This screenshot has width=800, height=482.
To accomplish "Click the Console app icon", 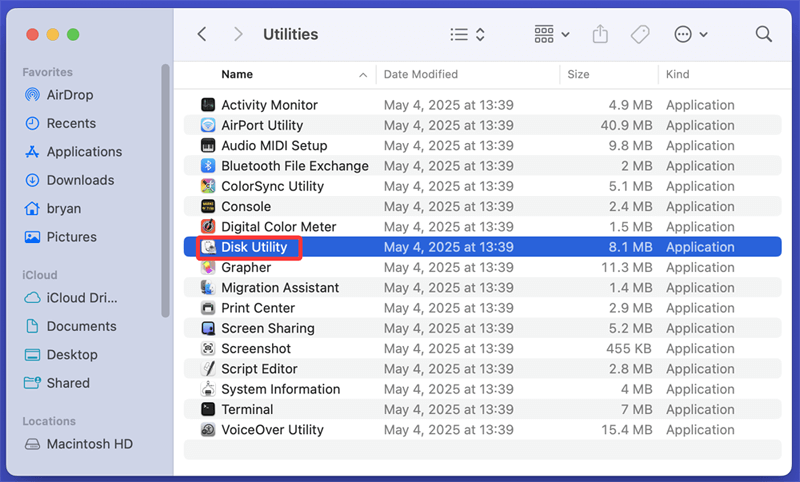I will point(208,207).
